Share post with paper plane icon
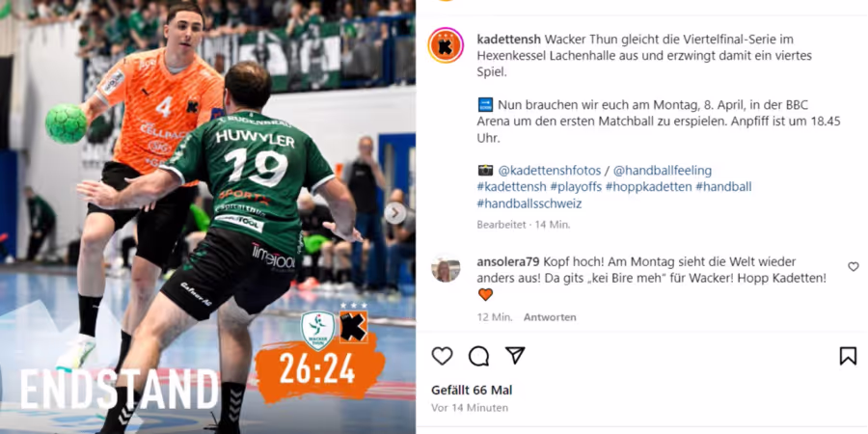 pos(515,355)
